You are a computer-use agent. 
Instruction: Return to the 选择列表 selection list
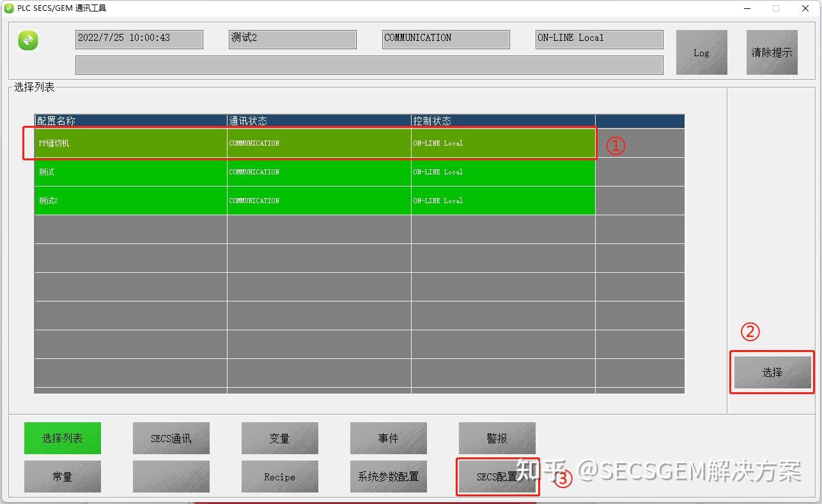[x=62, y=438]
